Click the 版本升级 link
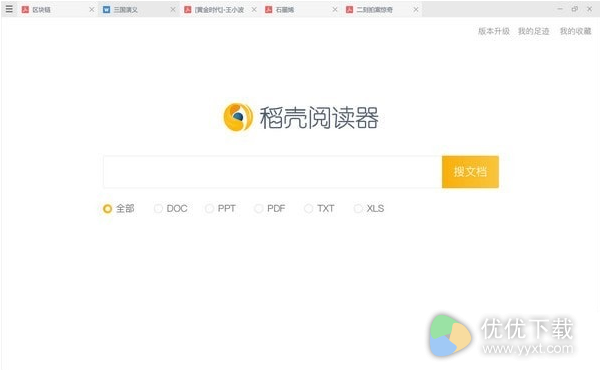This screenshot has height=370, width=600. [494, 31]
